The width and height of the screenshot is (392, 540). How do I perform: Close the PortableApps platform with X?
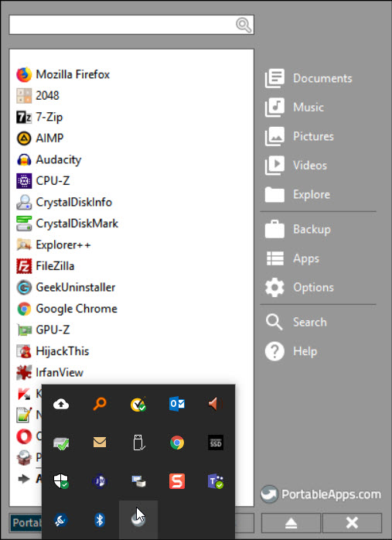tap(352, 523)
